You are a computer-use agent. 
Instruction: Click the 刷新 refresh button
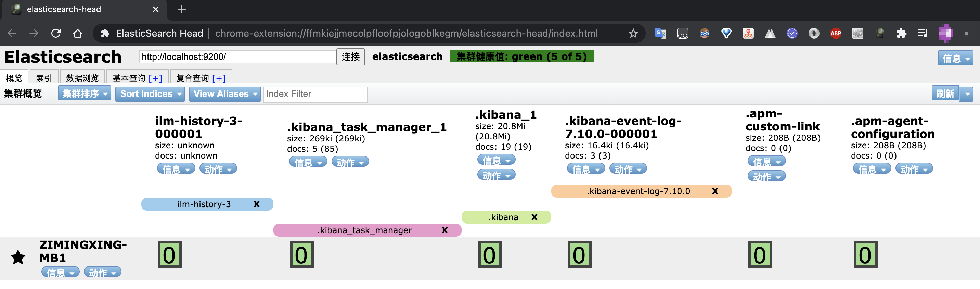coord(945,94)
